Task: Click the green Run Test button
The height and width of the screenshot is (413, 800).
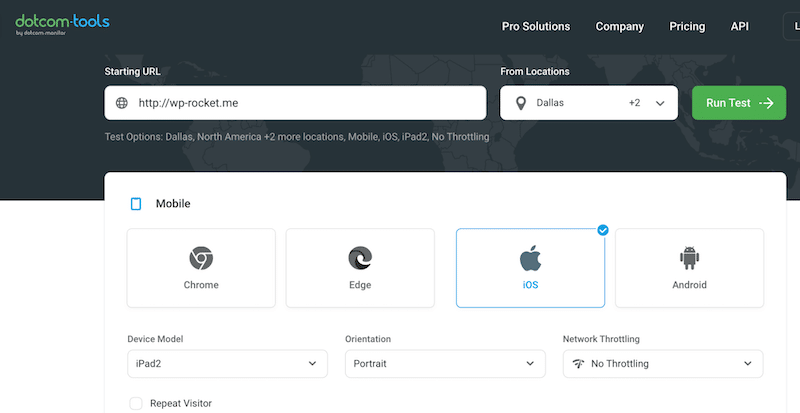Action: pyautogui.click(x=738, y=103)
